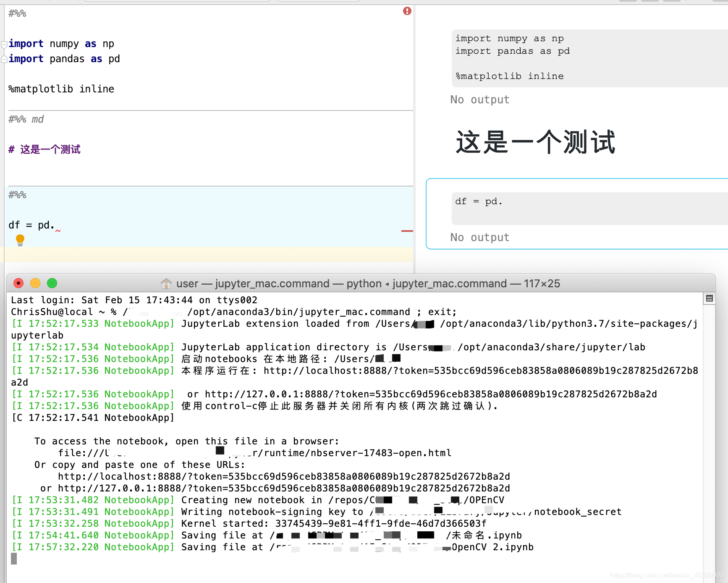Screen dimensions: 728x583
Task: Click the nbserver-17483-open.html file path
Action: point(255,453)
